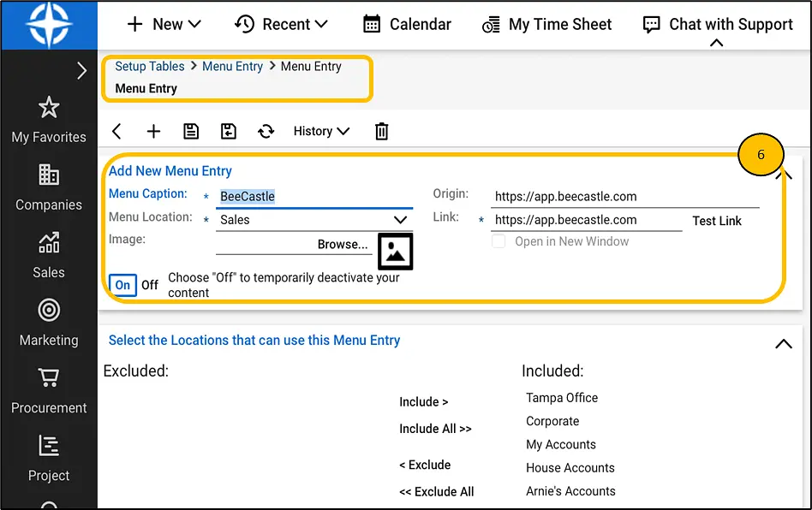Click the Menu Caption field
The height and width of the screenshot is (510, 812).
tap(314, 197)
